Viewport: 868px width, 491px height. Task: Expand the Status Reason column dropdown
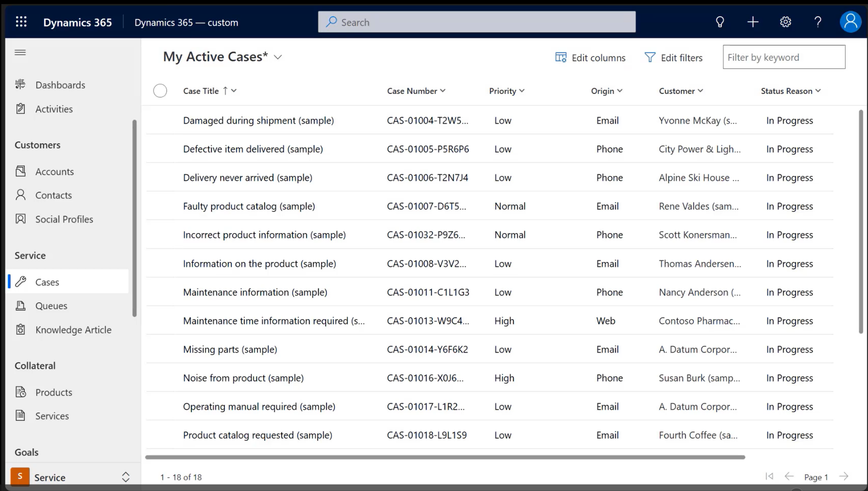(x=819, y=90)
